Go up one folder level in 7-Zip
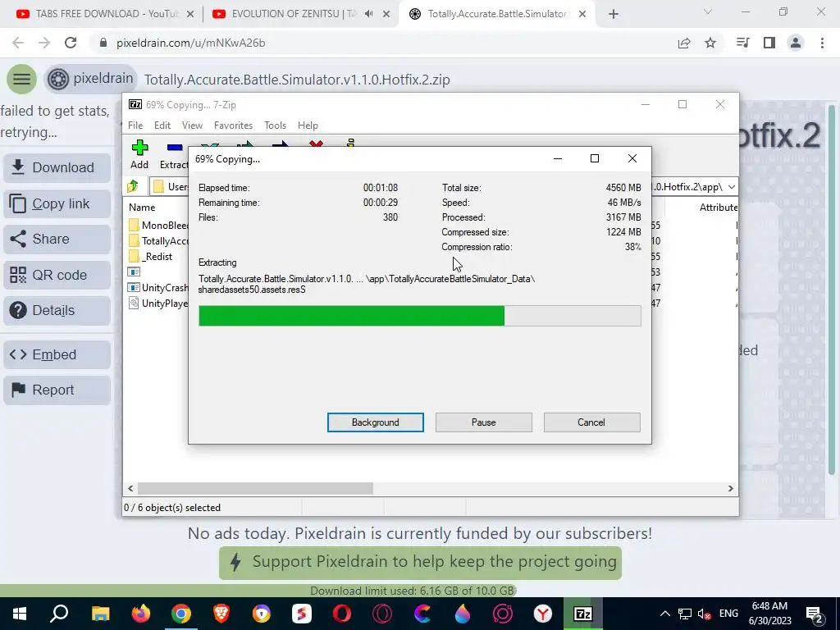The width and height of the screenshot is (840, 630). pos(132,186)
